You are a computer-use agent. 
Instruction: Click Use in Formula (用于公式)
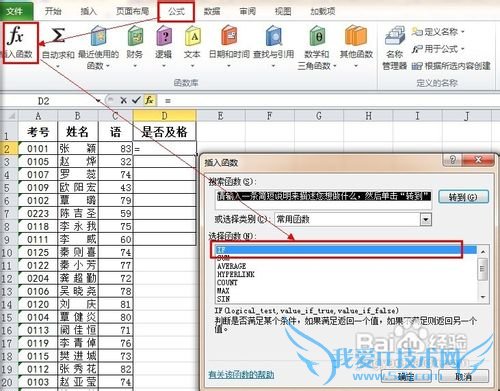[438, 49]
